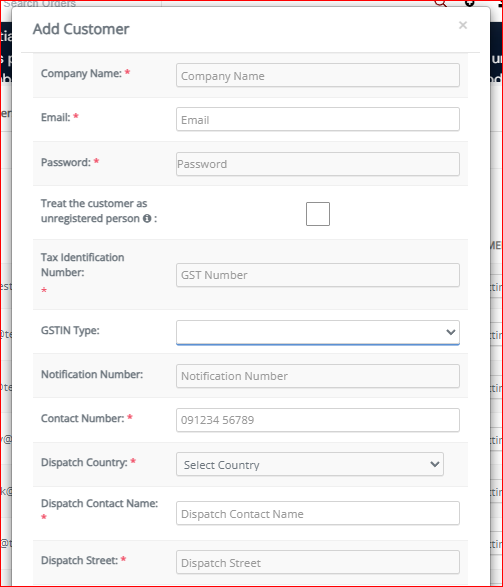Click the GST Number field
Screen dimensions: 503x587
[x=318, y=275]
